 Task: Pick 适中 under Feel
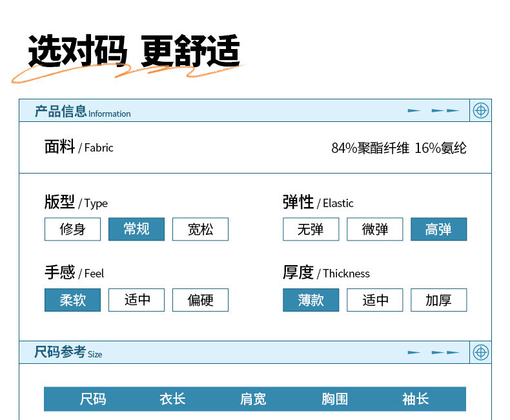tap(137, 300)
